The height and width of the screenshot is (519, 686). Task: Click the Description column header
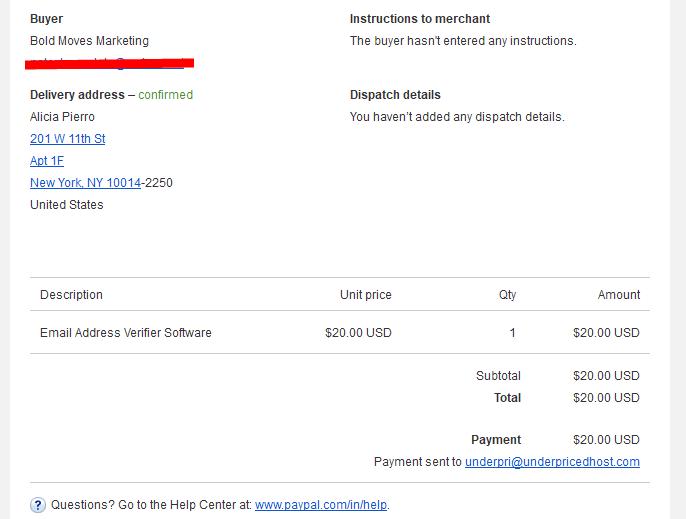71,295
